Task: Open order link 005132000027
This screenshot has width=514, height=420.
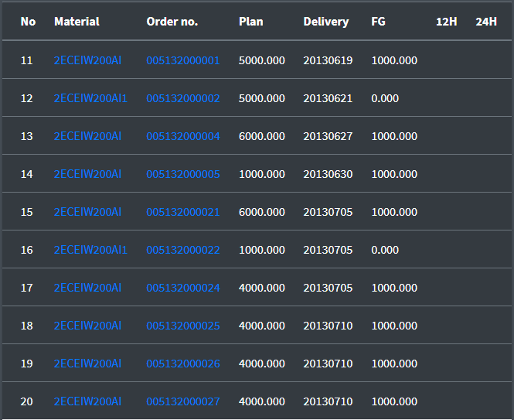Action: [183, 401]
